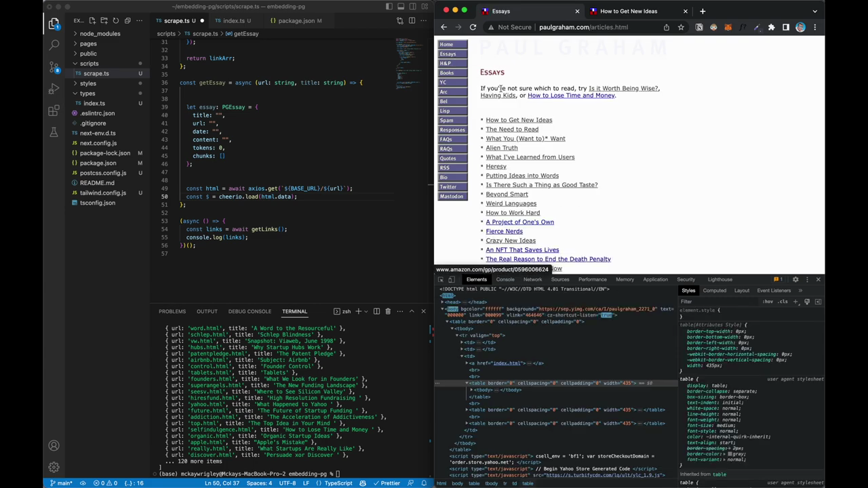This screenshot has height=488, width=868.
Task: Go back in Chrome browser
Action: coord(443,27)
